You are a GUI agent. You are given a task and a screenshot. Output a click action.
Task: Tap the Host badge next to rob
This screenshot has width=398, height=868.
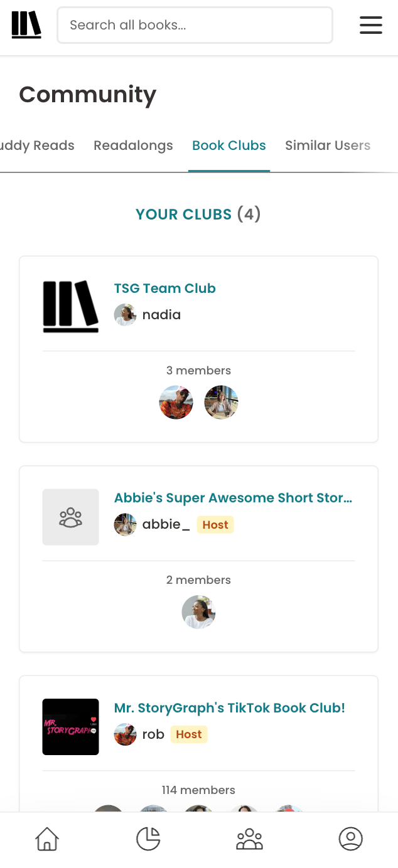tap(189, 734)
